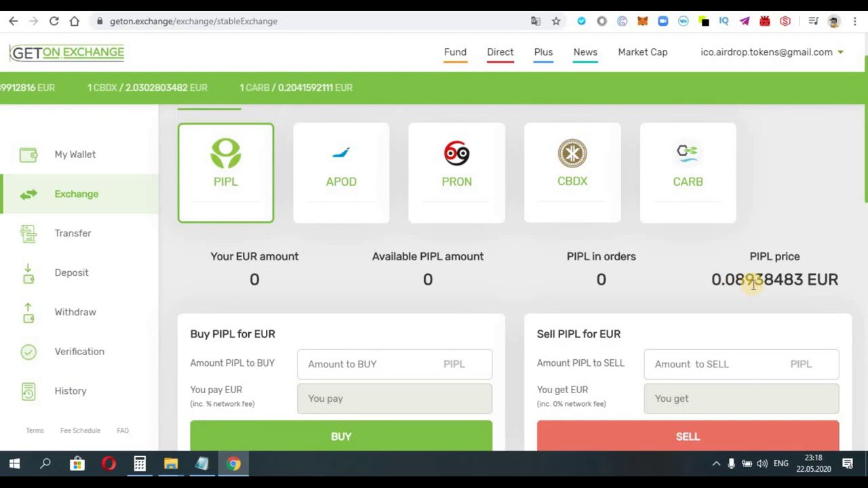868x488 pixels.
Task: Open the Market Cap page
Action: 643,52
